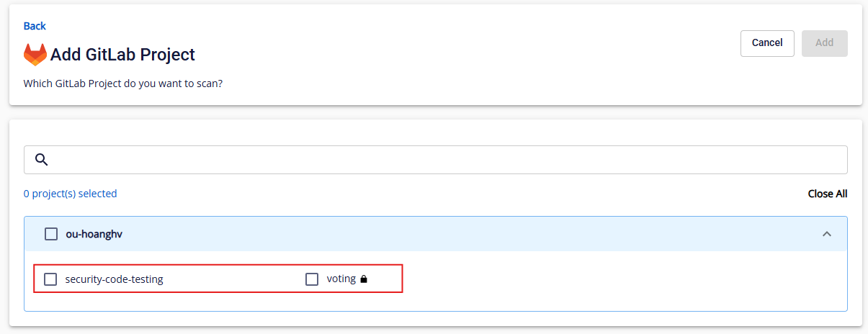Click the 0 project(s) selected text
This screenshot has height=334, width=868.
pos(71,194)
